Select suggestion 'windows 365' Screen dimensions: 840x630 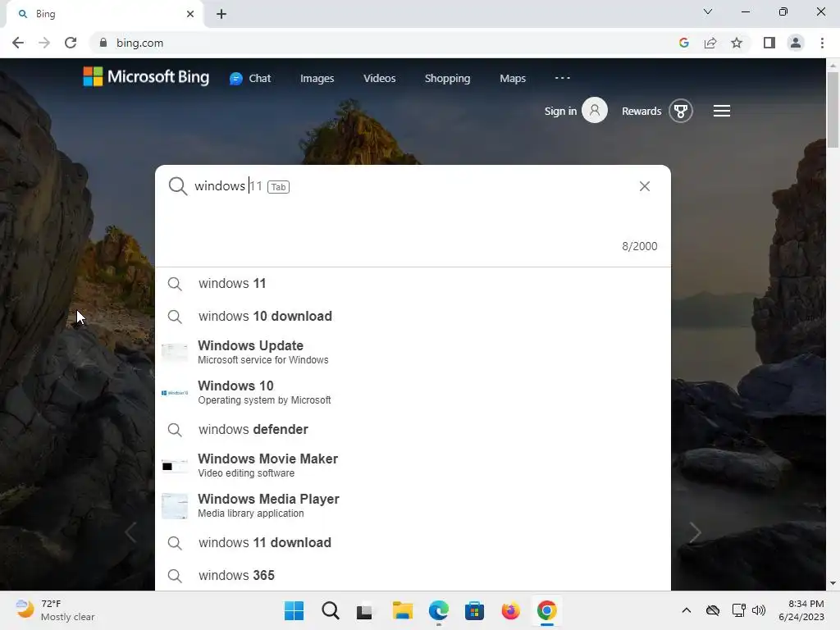(x=413, y=575)
